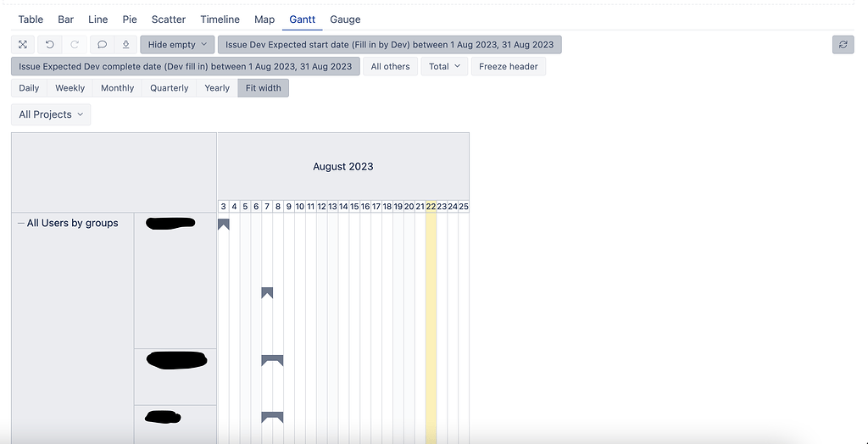The image size is (868, 444).
Task: Toggle the Fit width option
Action: [x=264, y=88]
